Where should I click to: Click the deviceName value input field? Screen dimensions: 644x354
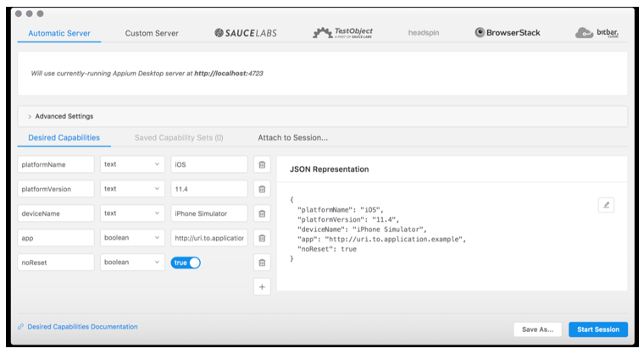click(208, 213)
